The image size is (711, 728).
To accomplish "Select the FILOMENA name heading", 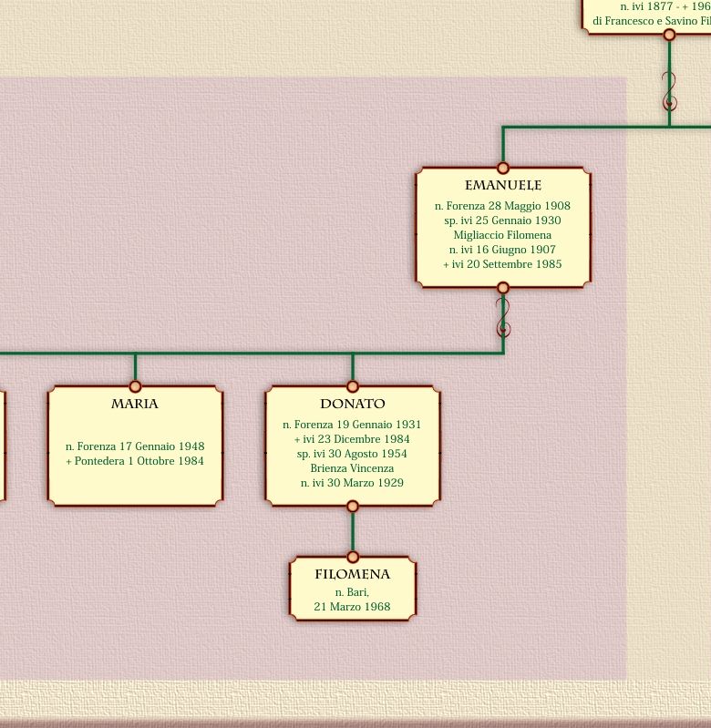I will pyautogui.click(x=353, y=575).
